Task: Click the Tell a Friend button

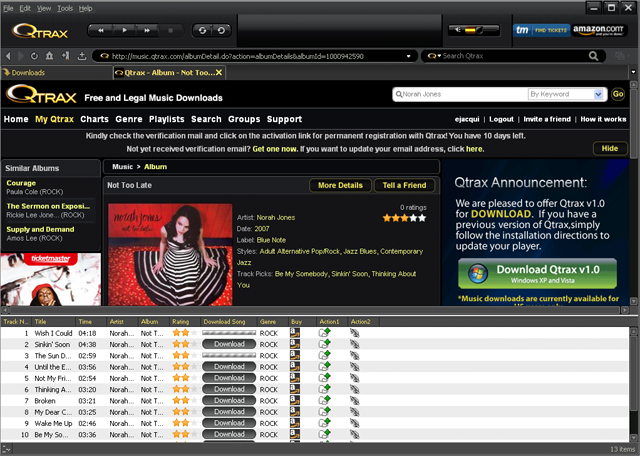Action: (404, 185)
